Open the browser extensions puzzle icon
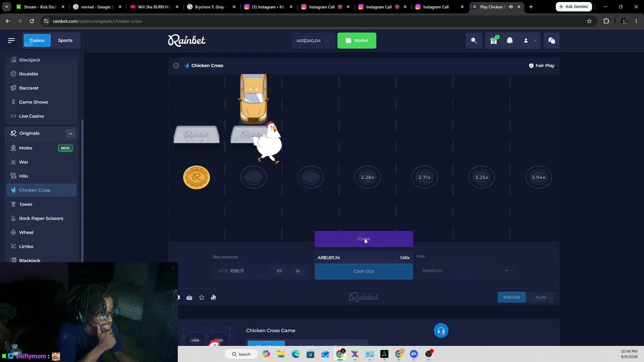Viewport: 644px width, 362px height. point(606,21)
